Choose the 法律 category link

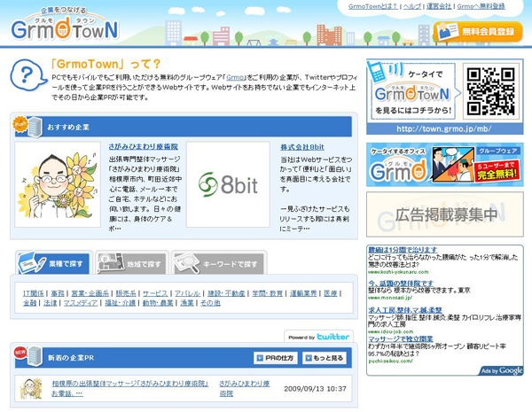(51, 303)
